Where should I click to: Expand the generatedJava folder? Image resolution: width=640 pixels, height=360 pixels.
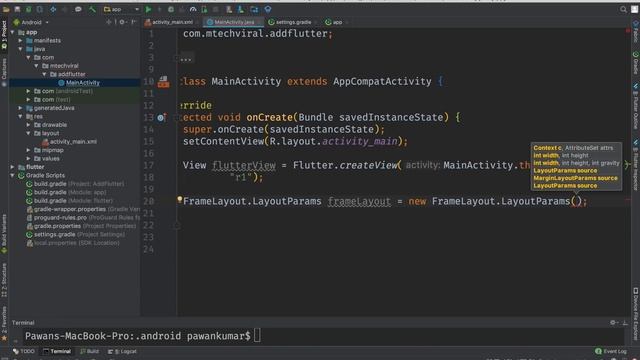(20, 108)
